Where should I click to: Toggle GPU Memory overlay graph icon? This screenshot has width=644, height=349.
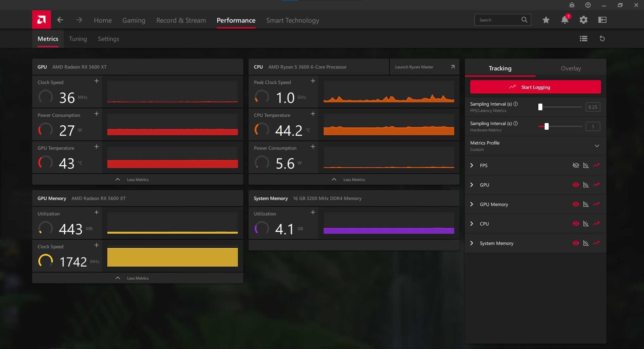[586, 204]
